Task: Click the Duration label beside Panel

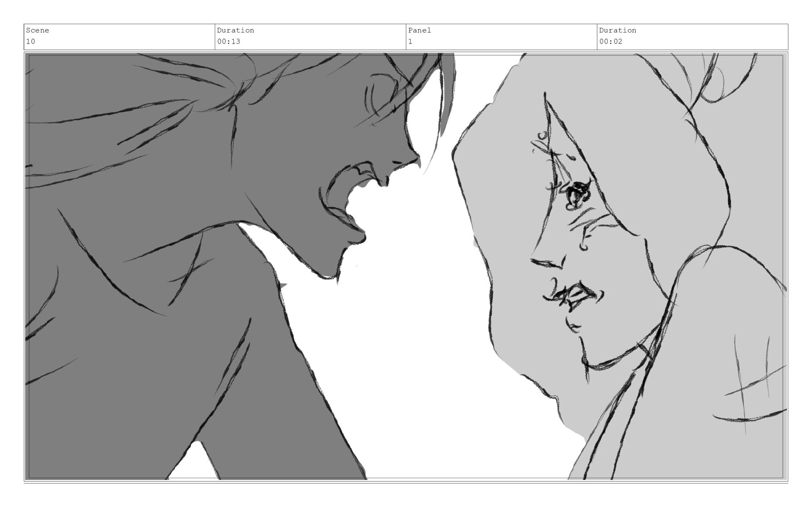Action: click(617, 30)
